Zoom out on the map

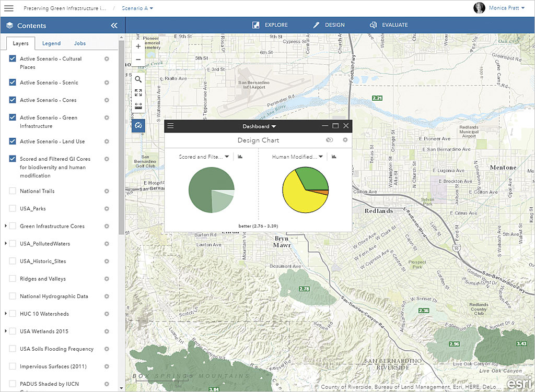(x=138, y=60)
